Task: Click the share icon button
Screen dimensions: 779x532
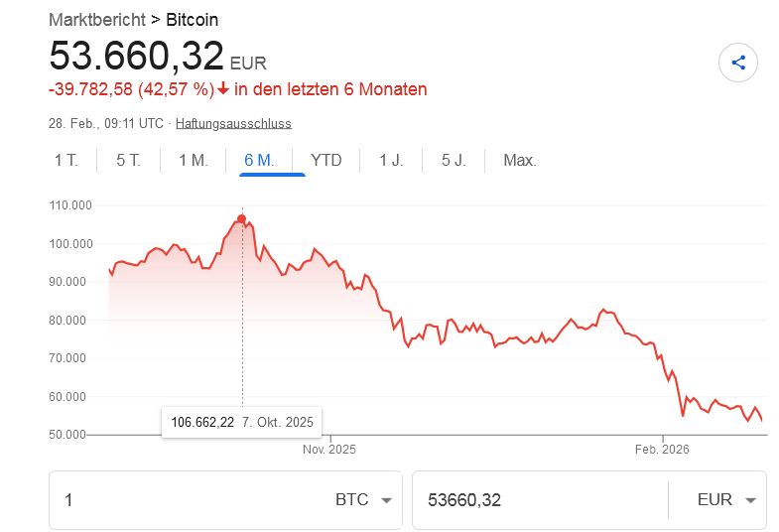Action: click(x=737, y=64)
